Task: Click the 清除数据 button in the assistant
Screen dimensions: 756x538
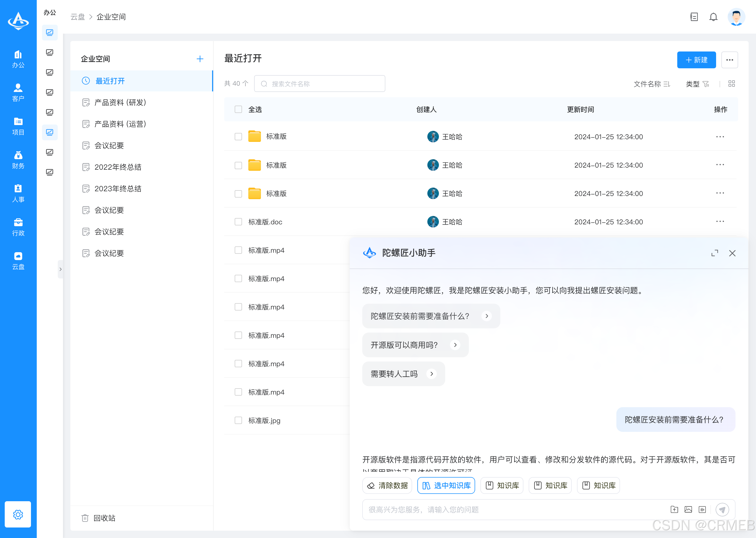Action: tap(387, 485)
